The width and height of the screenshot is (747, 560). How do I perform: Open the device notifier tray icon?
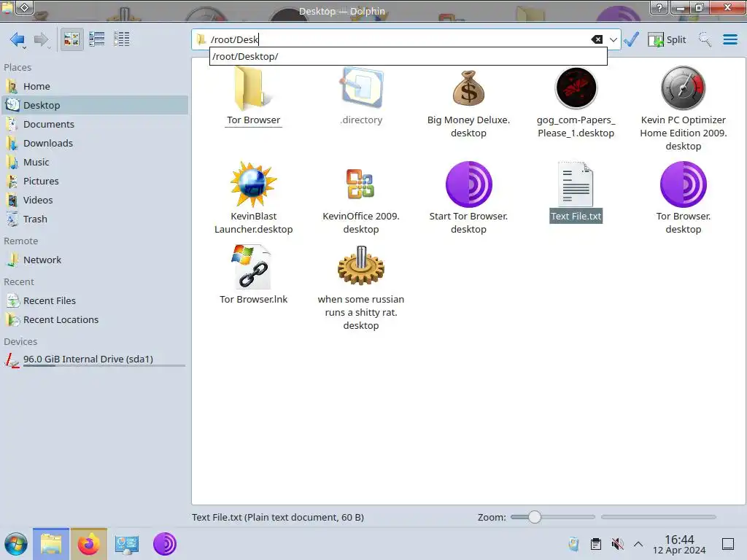point(573,544)
